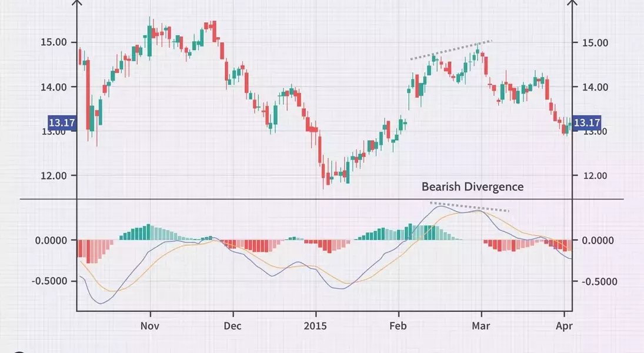The height and width of the screenshot is (353, 644).
Task: Select the Mar label on the time axis
Action: [481, 327]
